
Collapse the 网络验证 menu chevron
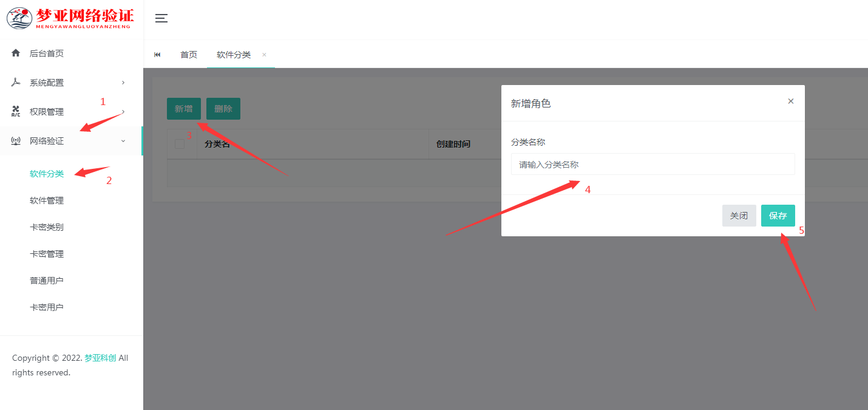click(123, 140)
